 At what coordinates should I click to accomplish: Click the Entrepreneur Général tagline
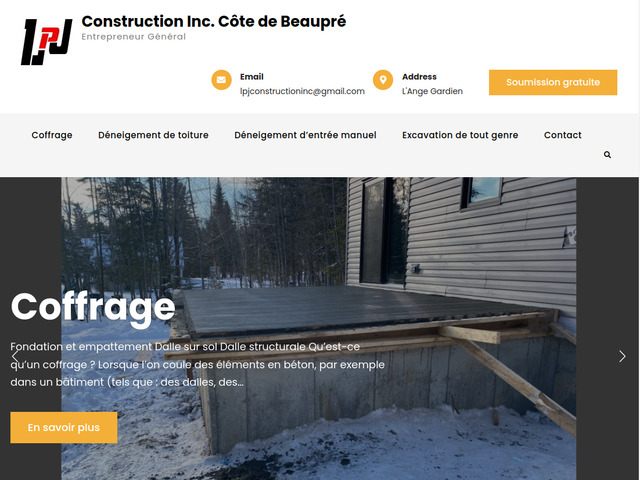point(133,37)
